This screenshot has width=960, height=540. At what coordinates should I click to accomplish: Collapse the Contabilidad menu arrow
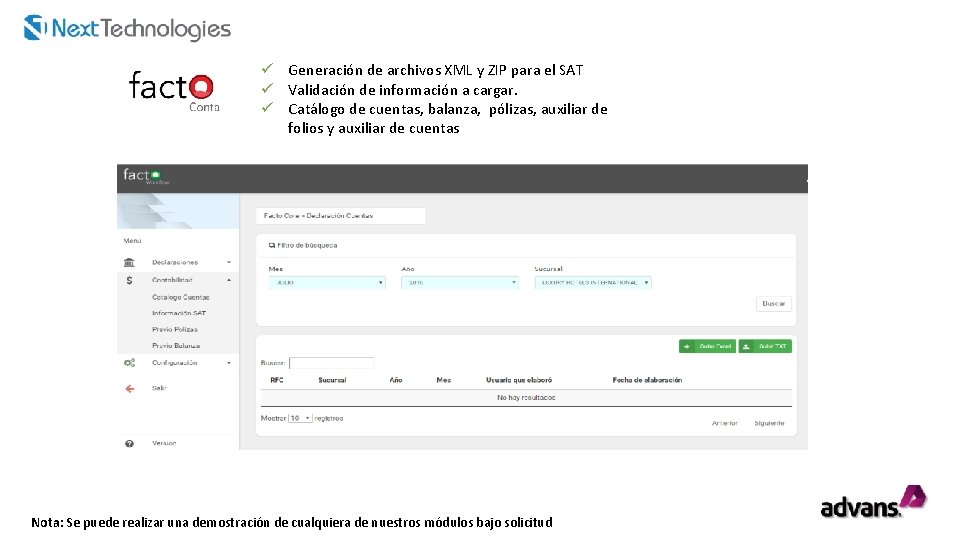tap(229, 280)
